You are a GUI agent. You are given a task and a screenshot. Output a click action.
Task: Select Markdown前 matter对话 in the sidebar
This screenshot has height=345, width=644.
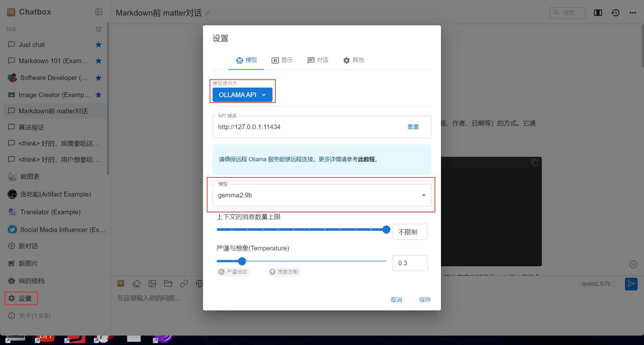[x=55, y=111]
